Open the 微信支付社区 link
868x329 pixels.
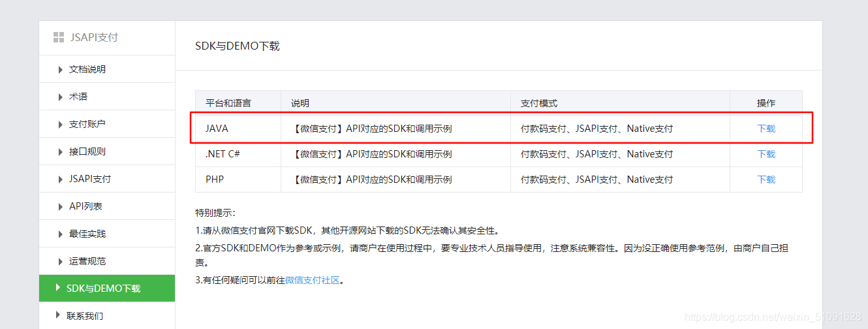313,280
